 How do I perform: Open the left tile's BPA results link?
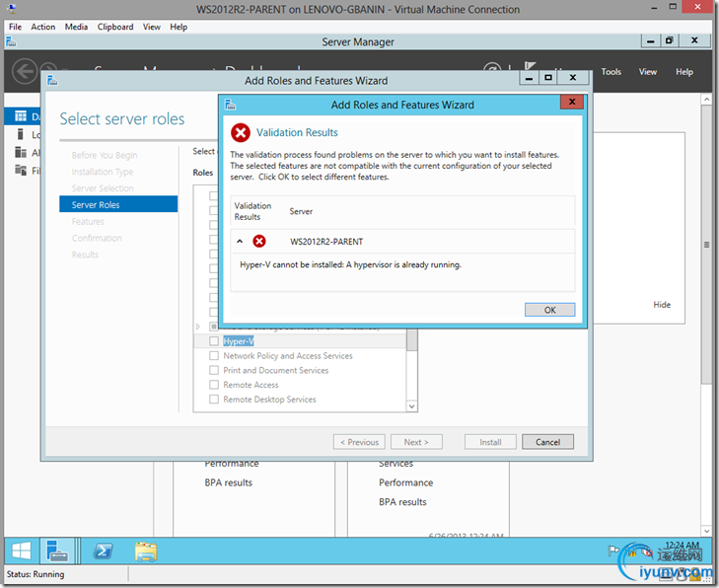[x=229, y=482]
